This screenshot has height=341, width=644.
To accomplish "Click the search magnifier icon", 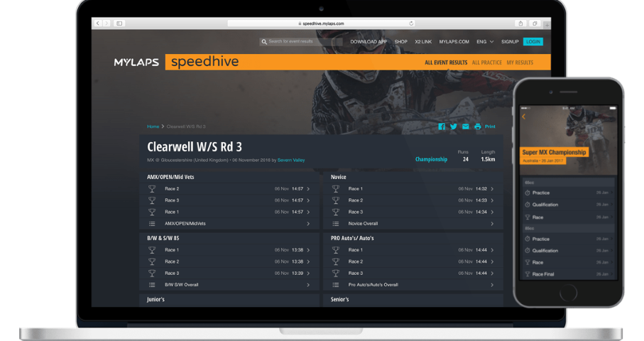I will 264,42.
